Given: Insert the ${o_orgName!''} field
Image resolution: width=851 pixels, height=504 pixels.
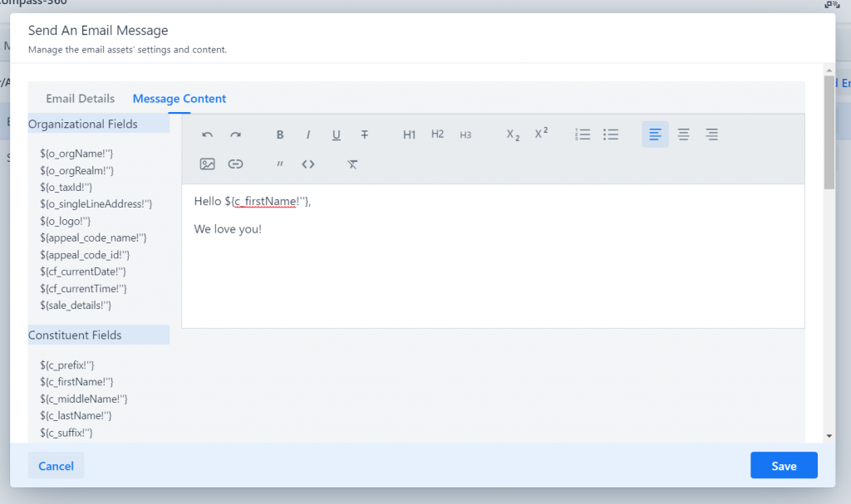Looking at the screenshot, I should (76, 154).
